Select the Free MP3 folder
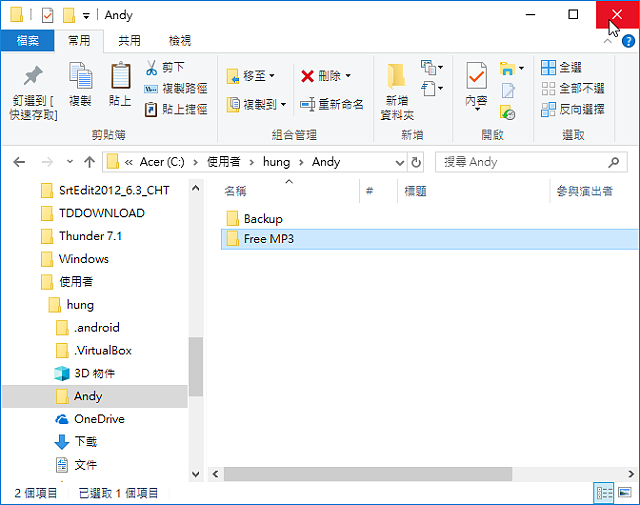Screen dimensions: 640x505 (x=430, y=239)
